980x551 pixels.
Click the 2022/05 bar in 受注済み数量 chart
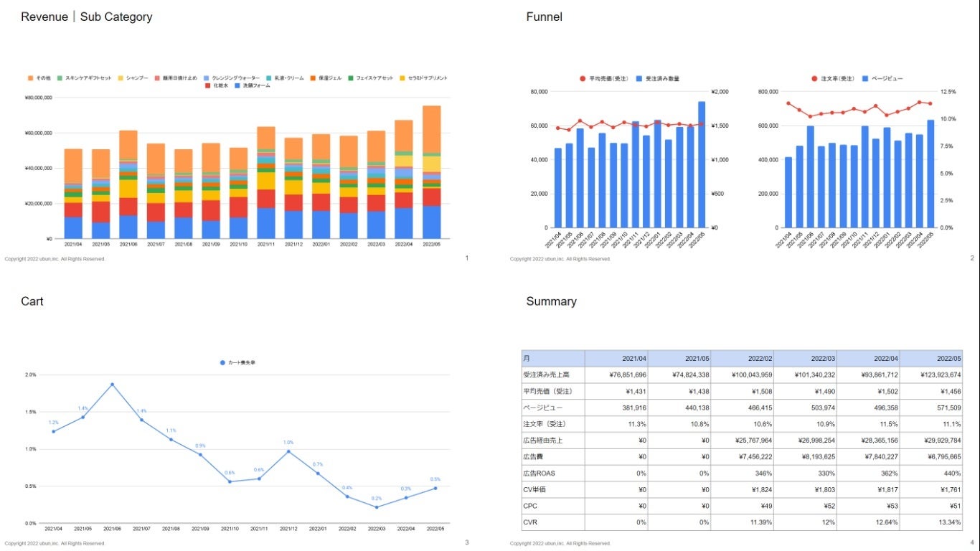coord(702,164)
